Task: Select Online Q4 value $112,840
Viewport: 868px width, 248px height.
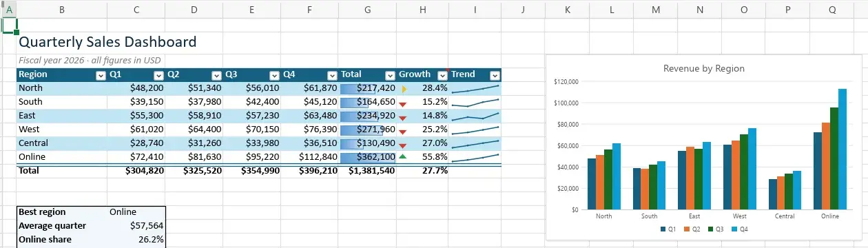Action: coord(310,157)
